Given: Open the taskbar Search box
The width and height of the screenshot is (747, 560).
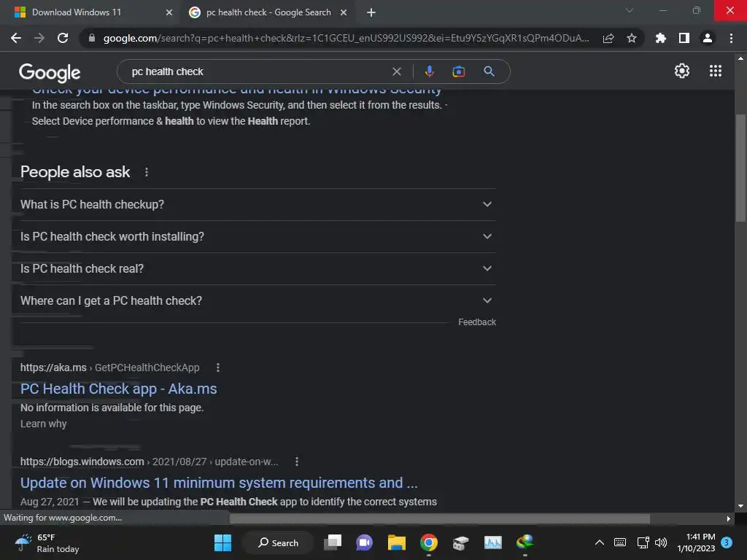Looking at the screenshot, I should [x=278, y=542].
